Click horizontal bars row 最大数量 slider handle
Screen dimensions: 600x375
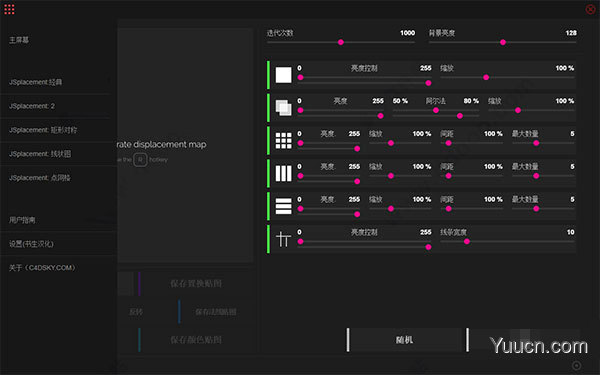coord(536,209)
